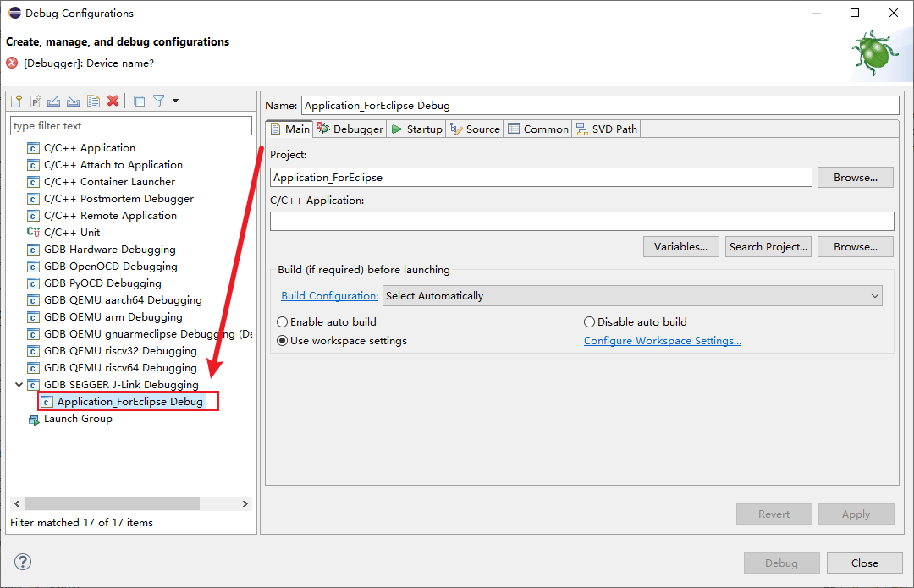Select GDB QEMU riscv64 Debugging
Screen dimensions: 914x588
tap(120, 368)
